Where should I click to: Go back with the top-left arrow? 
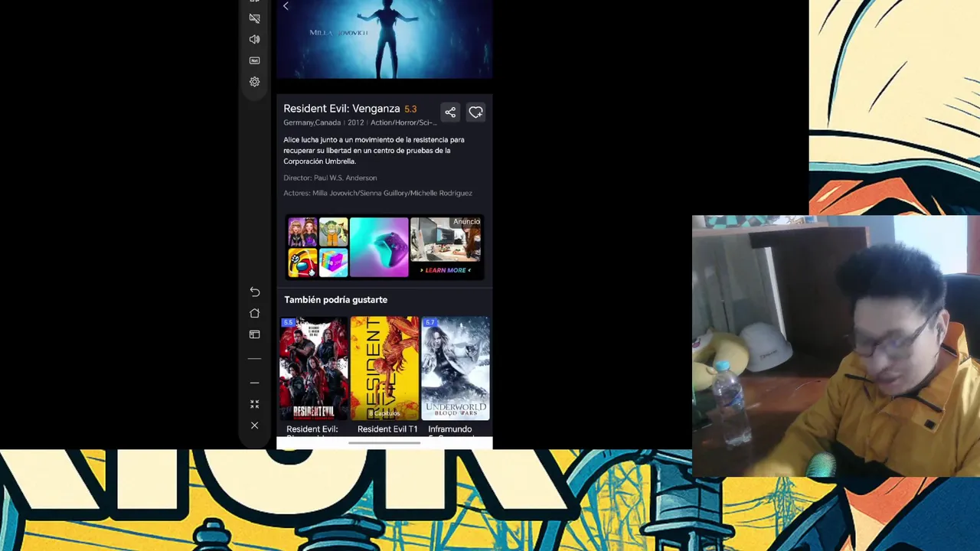click(286, 6)
